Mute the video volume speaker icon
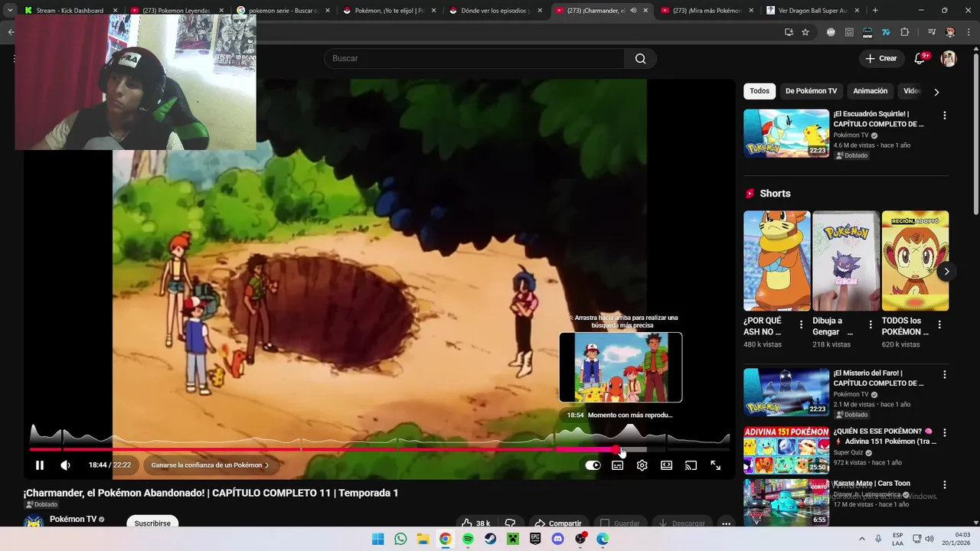 tap(66, 465)
